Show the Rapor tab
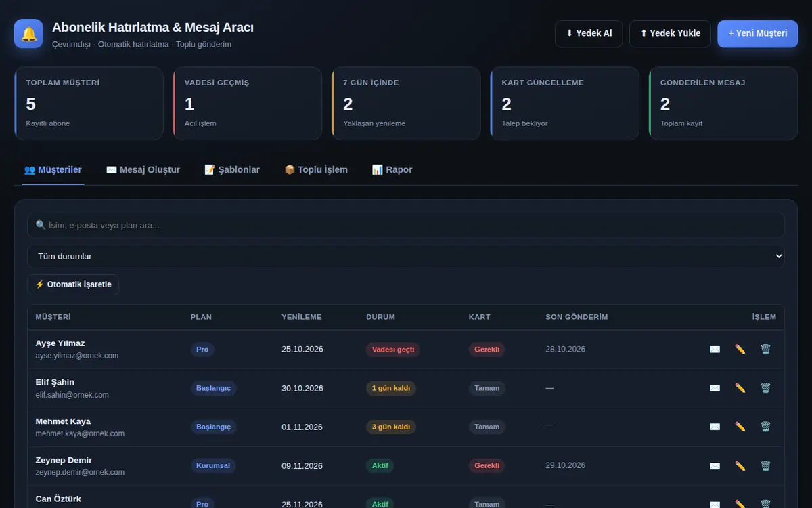 pos(392,170)
